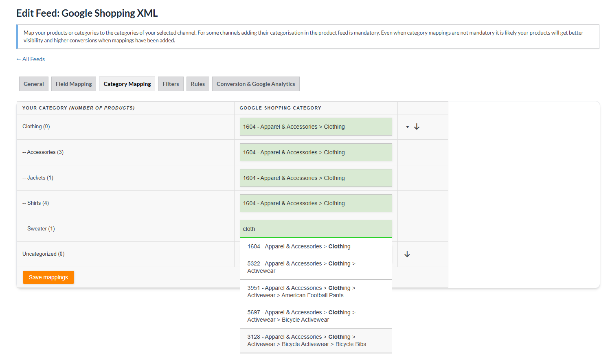Open Conversion & Google Analytics tab

coord(256,84)
